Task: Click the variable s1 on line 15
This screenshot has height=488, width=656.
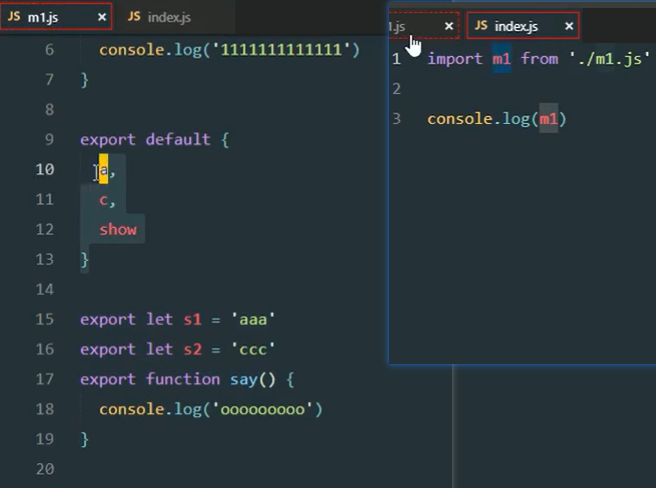Action: 192,320
